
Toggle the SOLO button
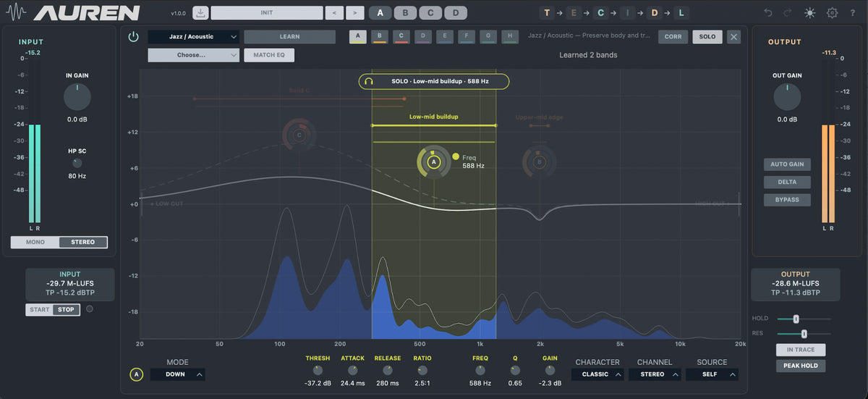707,37
